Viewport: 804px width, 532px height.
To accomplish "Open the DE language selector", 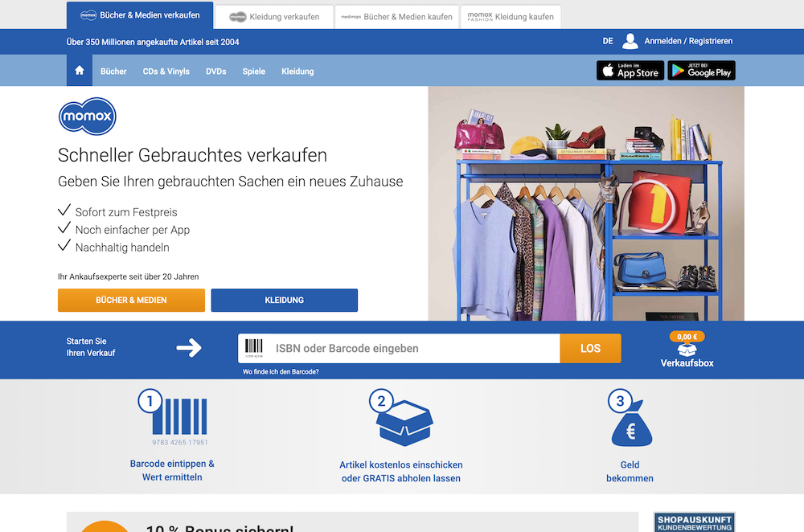I will [x=608, y=41].
